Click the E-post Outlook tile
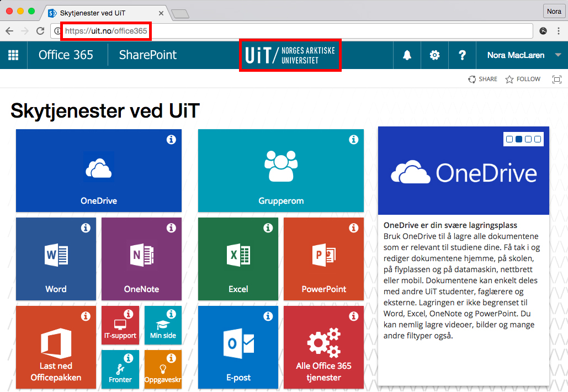Screen dimensions: 568x392 click(238, 347)
